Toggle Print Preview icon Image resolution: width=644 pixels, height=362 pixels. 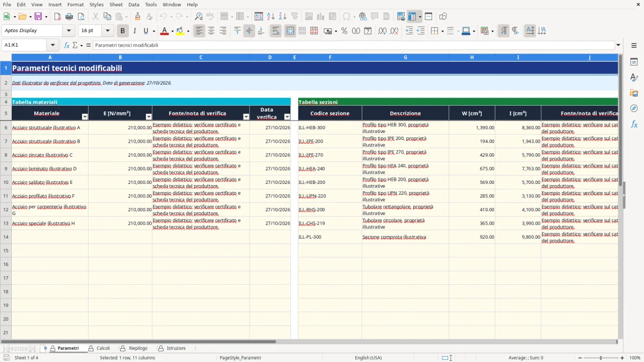click(x=81, y=17)
